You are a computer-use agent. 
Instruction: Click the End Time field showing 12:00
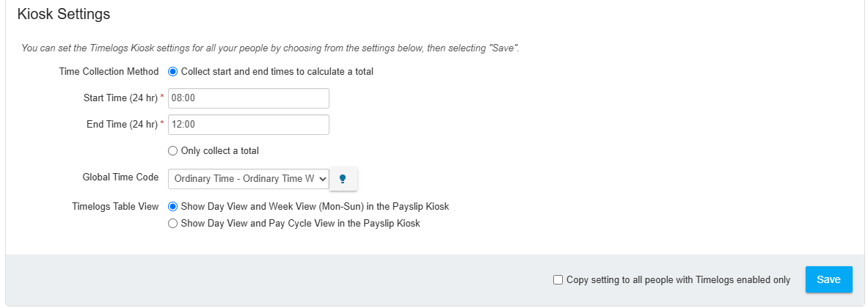tap(249, 125)
